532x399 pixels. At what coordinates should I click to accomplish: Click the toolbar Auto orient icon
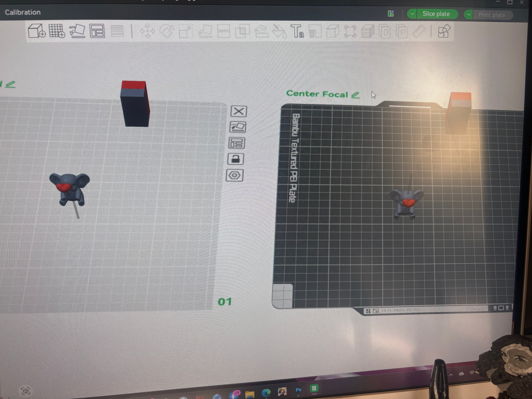pyautogui.click(x=77, y=31)
